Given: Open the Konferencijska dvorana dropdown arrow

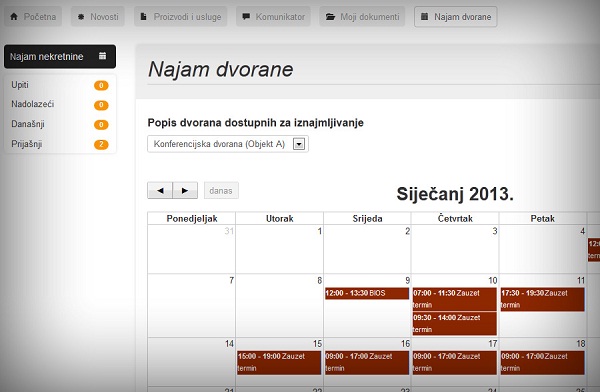Looking at the screenshot, I should (299, 144).
